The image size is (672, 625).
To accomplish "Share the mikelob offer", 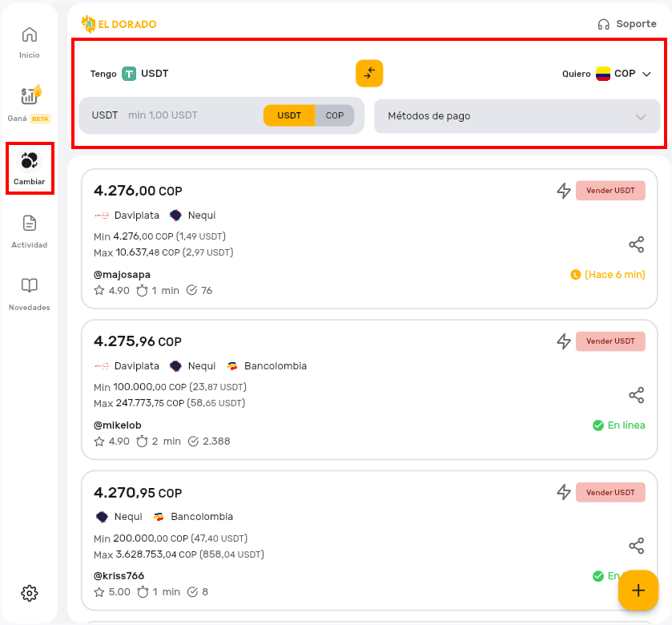I will (637, 395).
